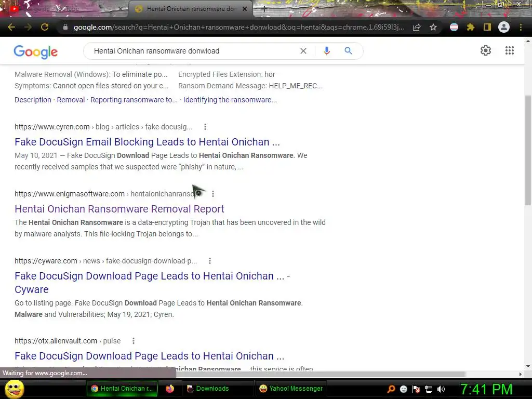Open the Cyware Fake DocuSign Download result

pos(152,283)
